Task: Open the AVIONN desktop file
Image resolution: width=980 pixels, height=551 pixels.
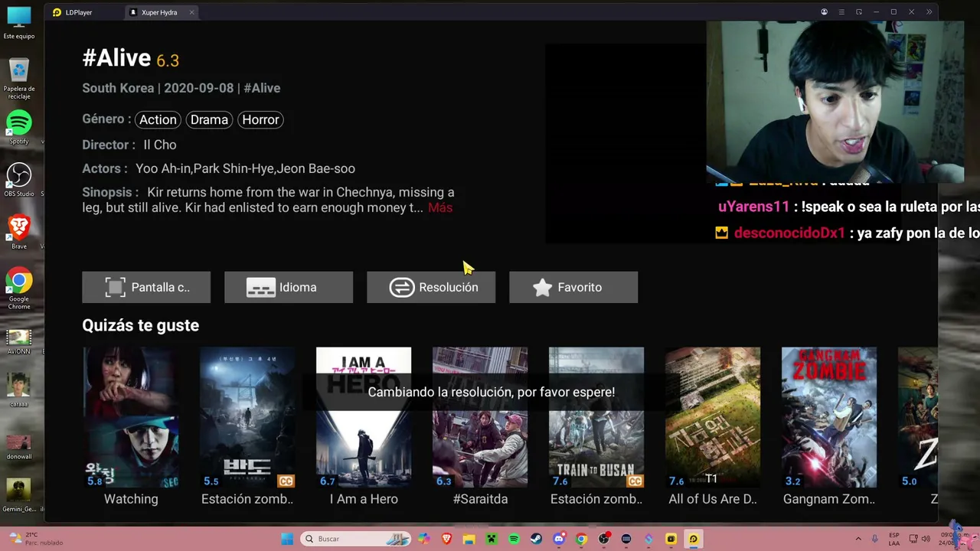Action: pyautogui.click(x=19, y=341)
